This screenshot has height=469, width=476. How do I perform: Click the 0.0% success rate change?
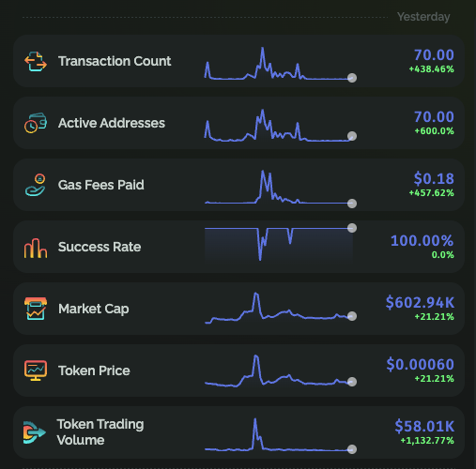coord(443,255)
